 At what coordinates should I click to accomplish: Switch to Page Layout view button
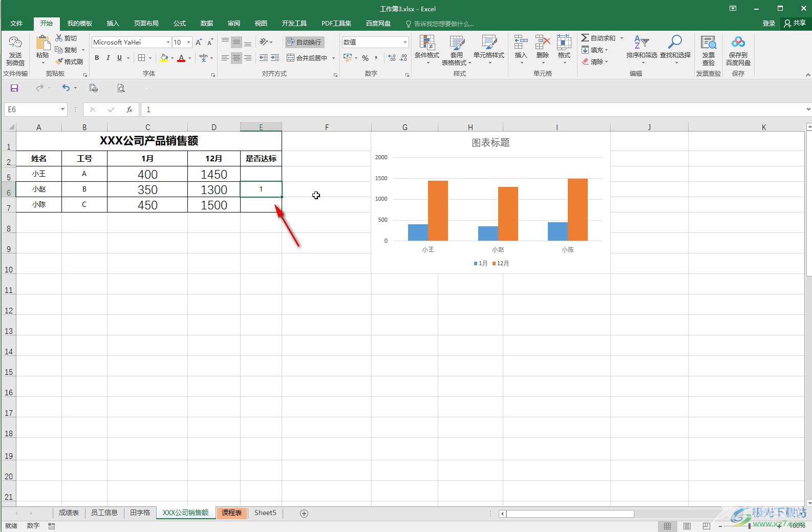[687, 526]
